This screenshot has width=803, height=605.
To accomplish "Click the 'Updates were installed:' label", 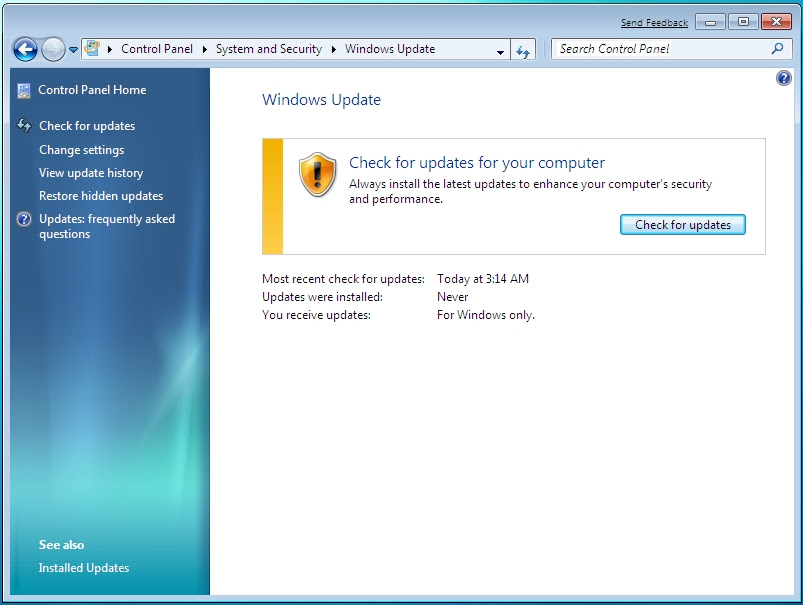I will pyautogui.click(x=322, y=297).
